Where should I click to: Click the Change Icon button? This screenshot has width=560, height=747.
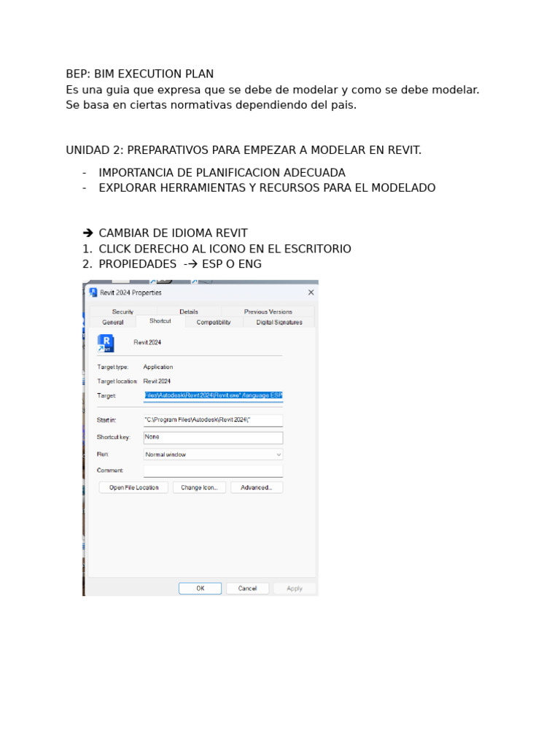[199, 487]
